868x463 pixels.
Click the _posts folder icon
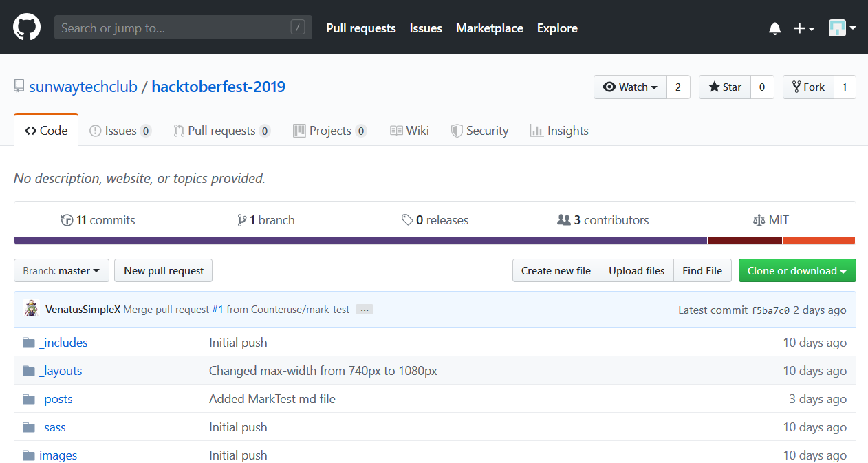(28, 399)
